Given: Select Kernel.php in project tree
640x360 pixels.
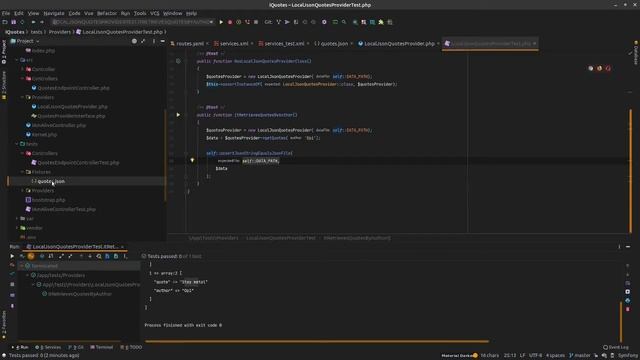Looking at the screenshot, I should click(44, 135).
